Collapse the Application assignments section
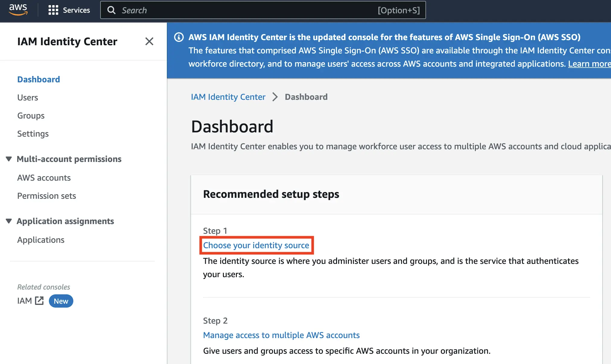Viewport: 611px width, 364px height. pos(9,221)
